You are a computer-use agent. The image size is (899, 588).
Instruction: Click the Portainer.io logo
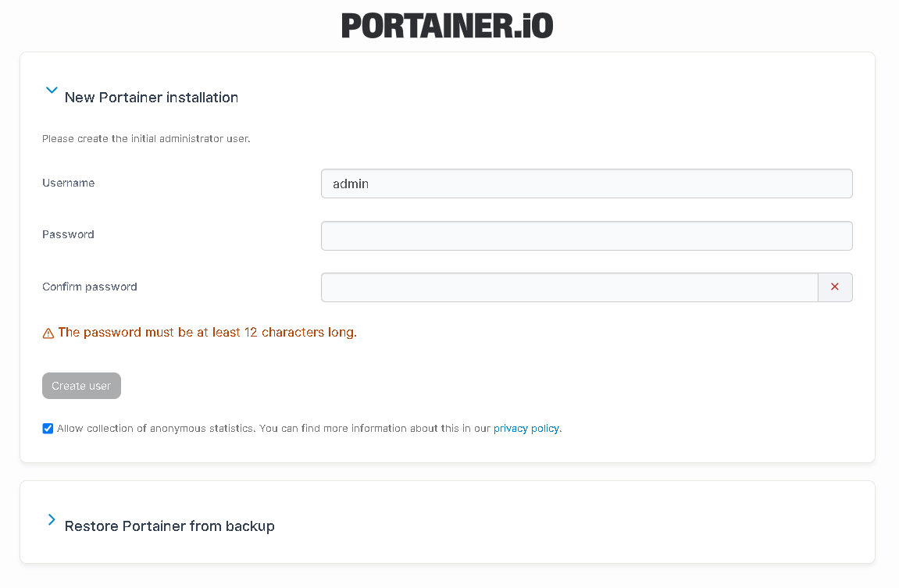[x=447, y=25]
